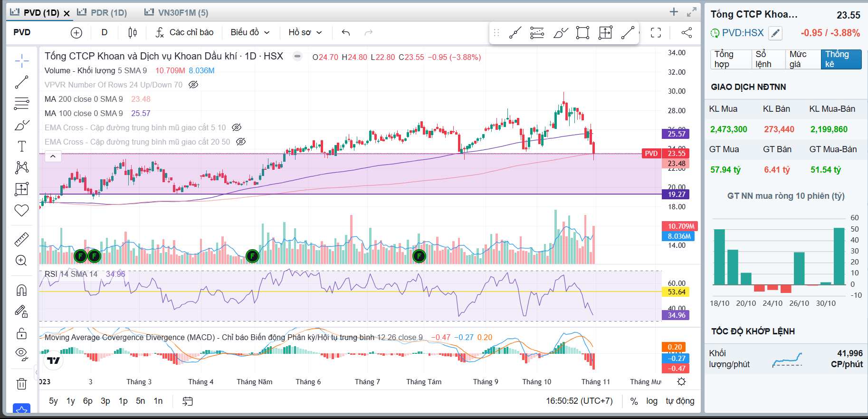Share the chart via the share icon
The height and width of the screenshot is (419, 868).
click(687, 32)
